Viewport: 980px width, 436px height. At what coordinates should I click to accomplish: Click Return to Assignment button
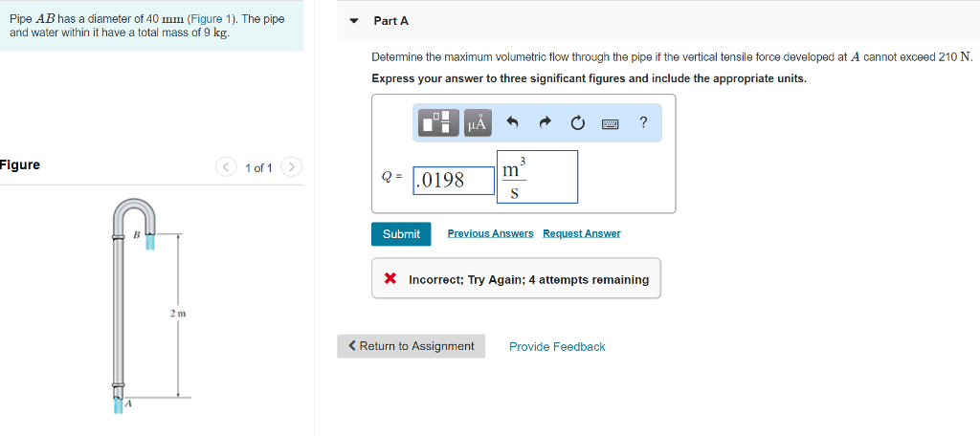(411, 346)
